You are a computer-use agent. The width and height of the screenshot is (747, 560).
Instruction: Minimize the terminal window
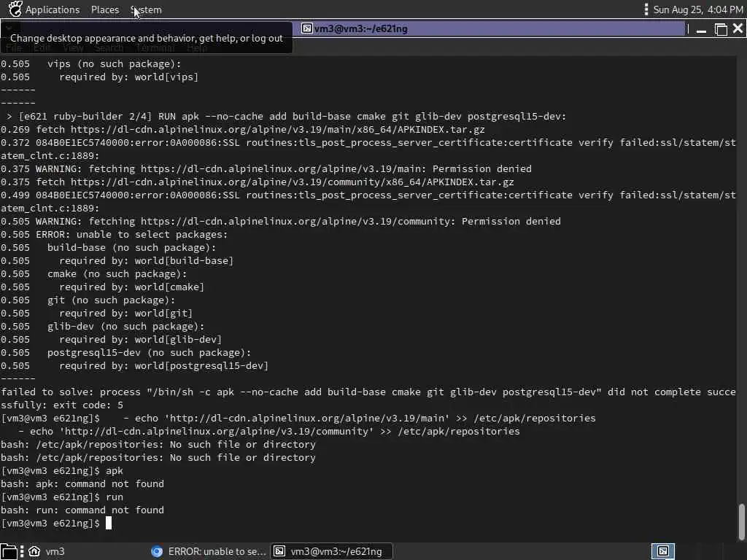tap(701, 30)
